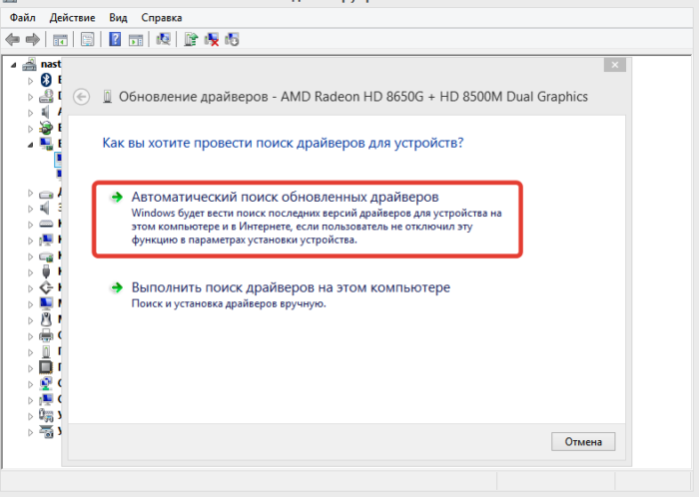Expand the keyboard node
This screenshot has width=699, height=497.
tap(30, 225)
